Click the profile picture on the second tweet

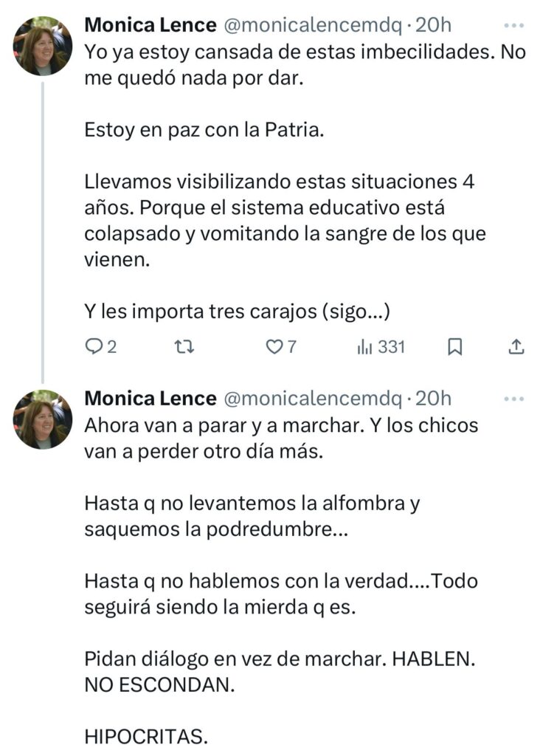click(x=44, y=419)
